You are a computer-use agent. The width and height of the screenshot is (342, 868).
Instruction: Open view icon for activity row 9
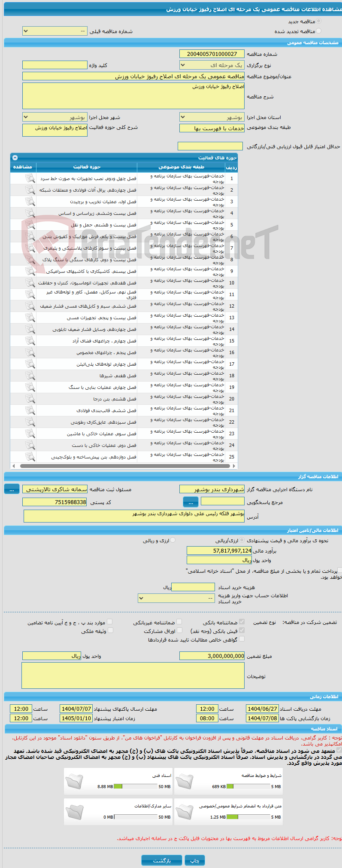[x=30, y=271]
